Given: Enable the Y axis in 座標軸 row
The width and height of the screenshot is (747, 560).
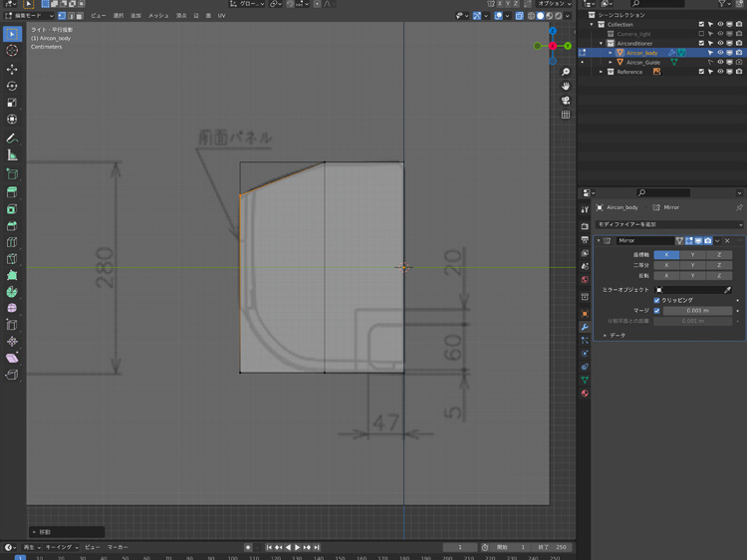Looking at the screenshot, I should [692, 255].
